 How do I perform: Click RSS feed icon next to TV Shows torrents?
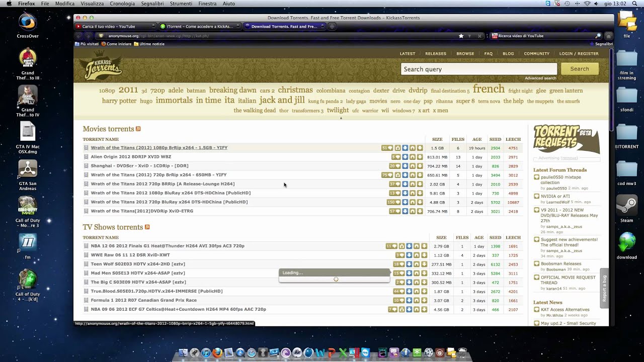tap(147, 227)
